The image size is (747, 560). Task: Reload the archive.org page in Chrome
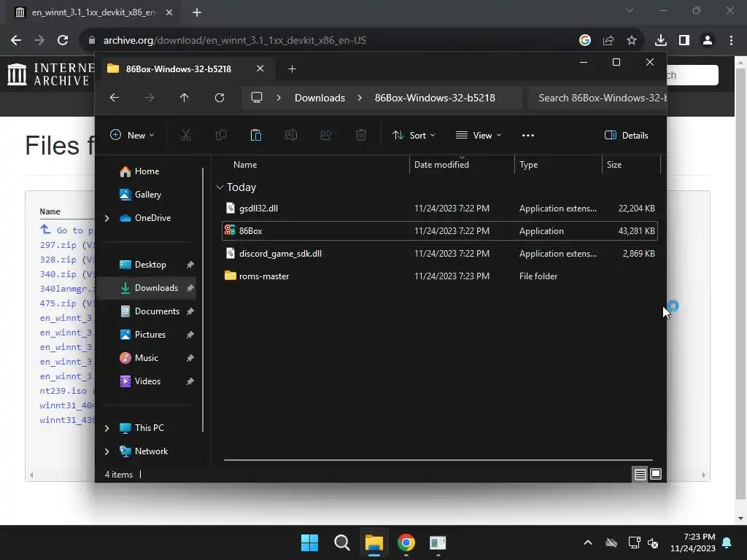(63, 40)
